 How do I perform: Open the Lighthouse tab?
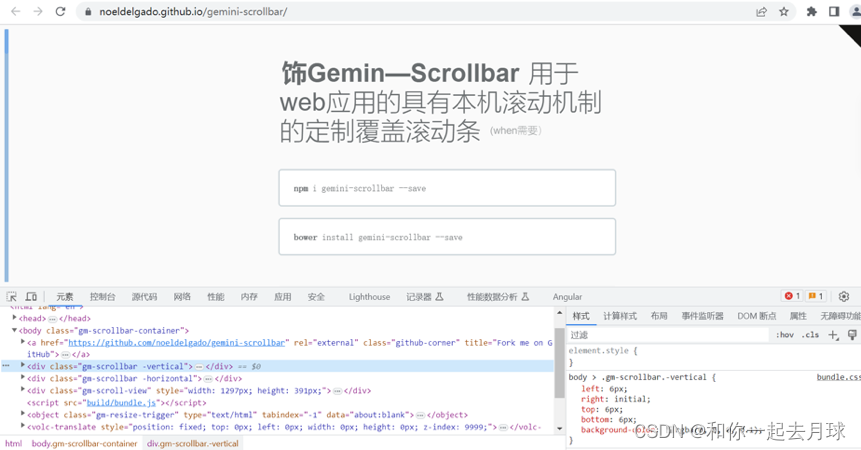click(370, 297)
